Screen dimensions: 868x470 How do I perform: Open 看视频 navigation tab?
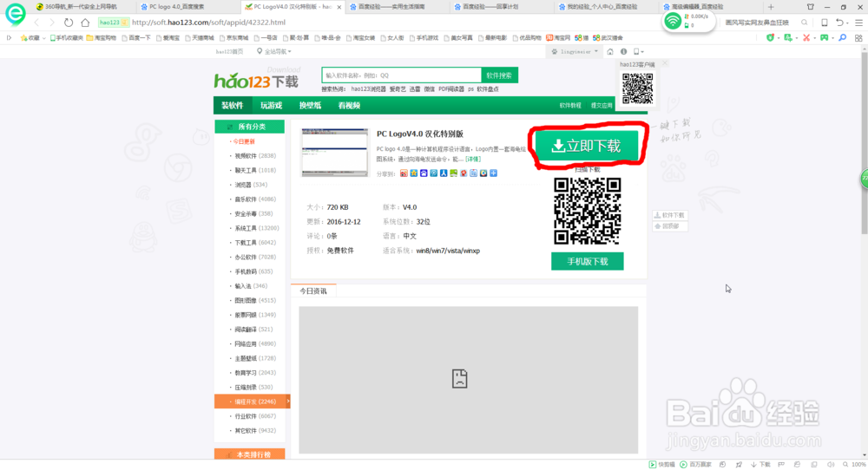349,106
